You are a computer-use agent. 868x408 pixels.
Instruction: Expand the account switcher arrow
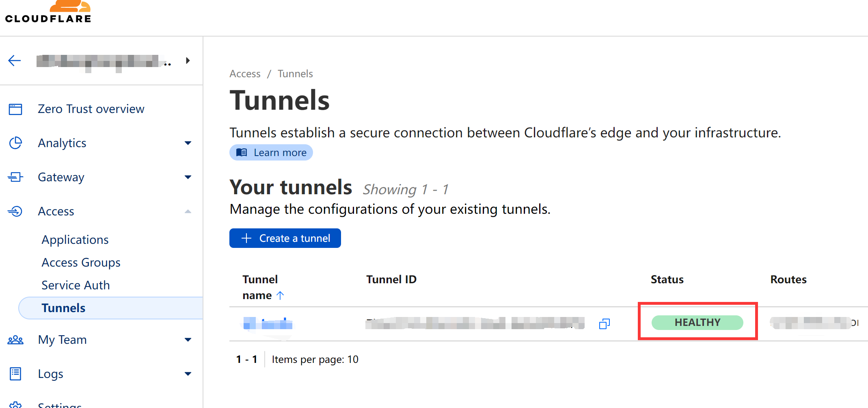(x=188, y=60)
